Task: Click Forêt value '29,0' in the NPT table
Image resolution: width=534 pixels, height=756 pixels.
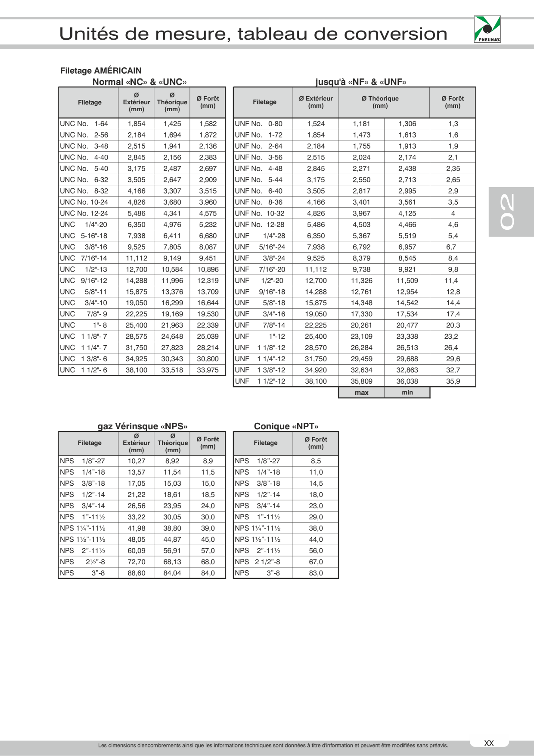Action: tap(316, 517)
